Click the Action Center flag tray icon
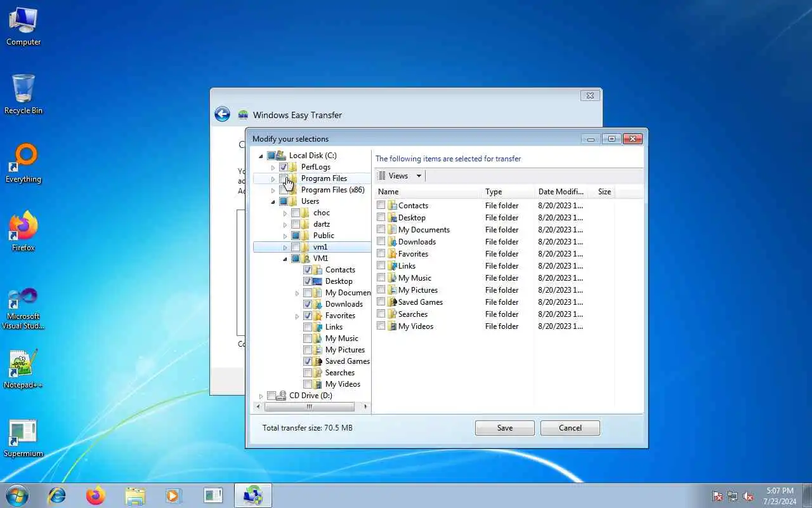The image size is (812, 508). point(717,496)
